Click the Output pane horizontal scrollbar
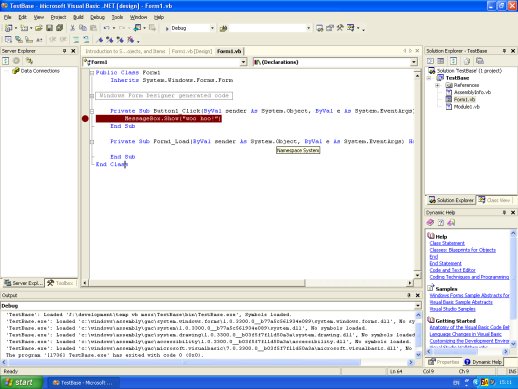The height and width of the screenshot is (389, 518). point(207,362)
